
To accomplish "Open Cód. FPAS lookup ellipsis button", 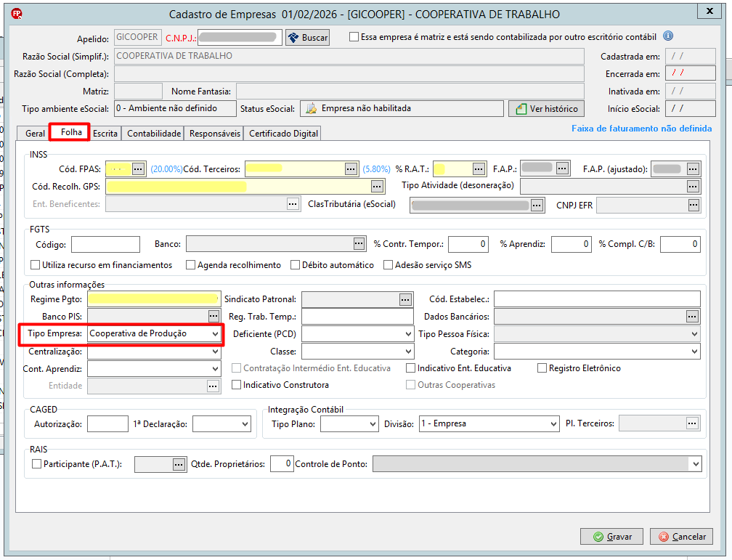I will (x=138, y=169).
